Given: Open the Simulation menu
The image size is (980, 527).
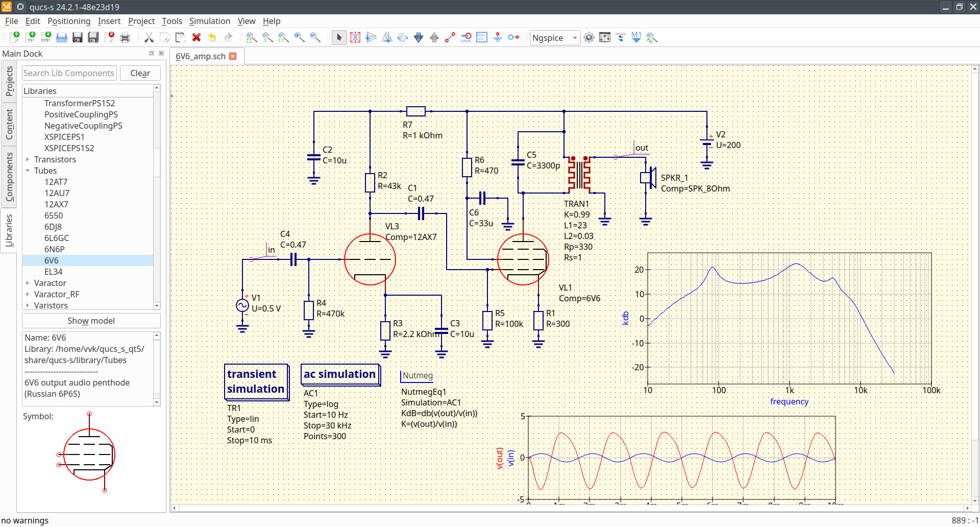Looking at the screenshot, I should click(x=209, y=21).
